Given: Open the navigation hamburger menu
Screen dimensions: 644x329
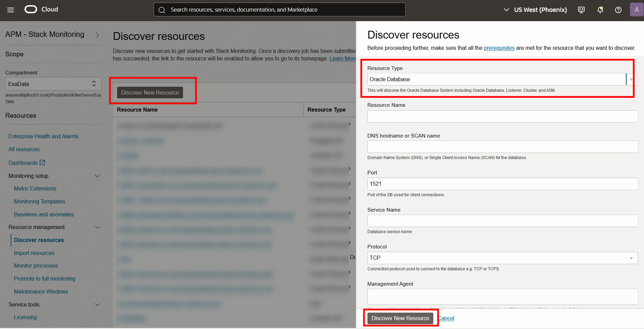Looking at the screenshot, I should [x=10, y=10].
